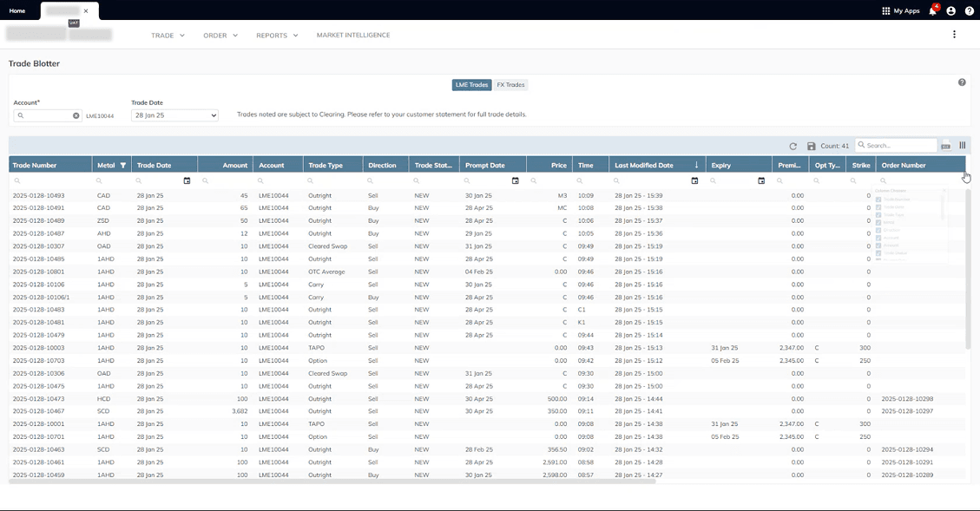Open the Trade Date calendar filter icon
This screenshot has width=980, height=511.
tap(186, 180)
